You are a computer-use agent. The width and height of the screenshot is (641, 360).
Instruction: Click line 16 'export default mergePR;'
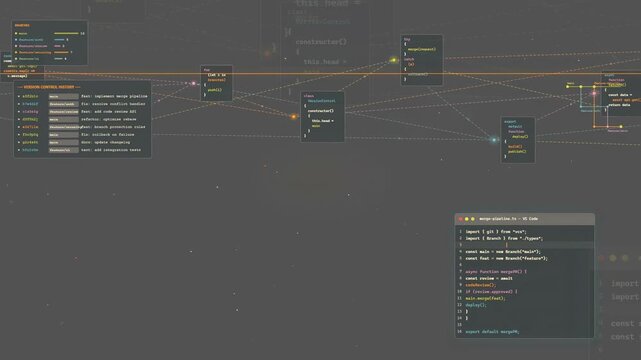[492, 332]
